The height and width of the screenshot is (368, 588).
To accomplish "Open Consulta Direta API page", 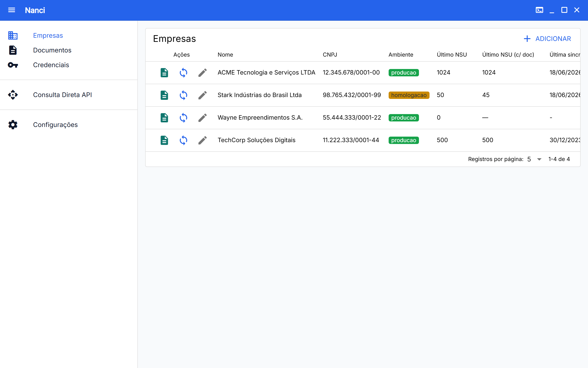I will [x=62, y=95].
